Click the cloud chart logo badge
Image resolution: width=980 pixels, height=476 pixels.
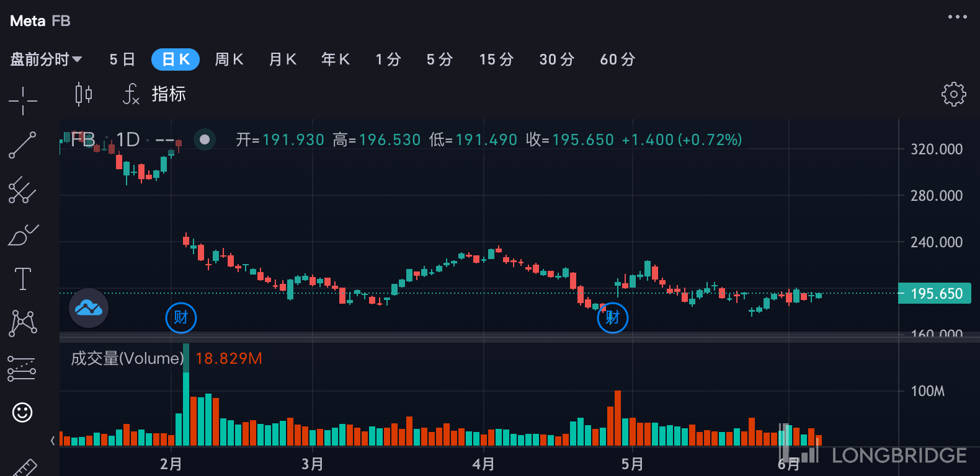pos(89,308)
